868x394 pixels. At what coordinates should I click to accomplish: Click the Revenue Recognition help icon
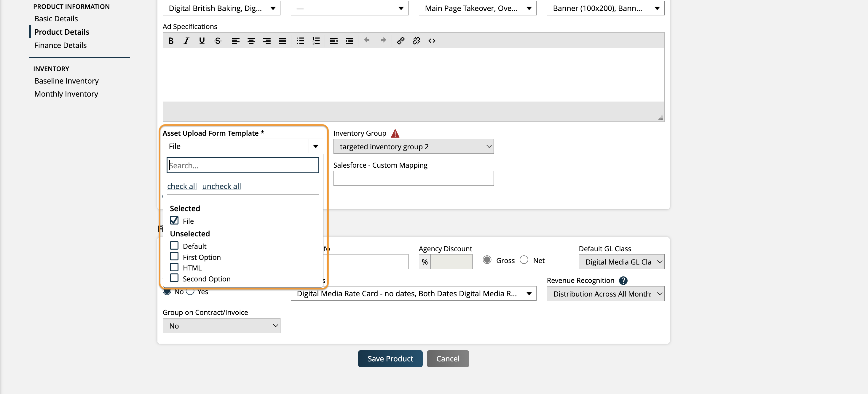click(x=623, y=281)
